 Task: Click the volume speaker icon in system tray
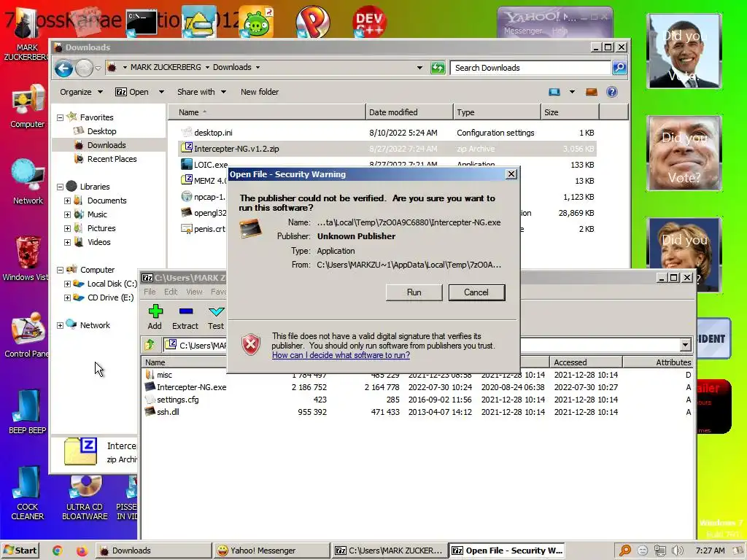pyautogui.click(x=678, y=551)
